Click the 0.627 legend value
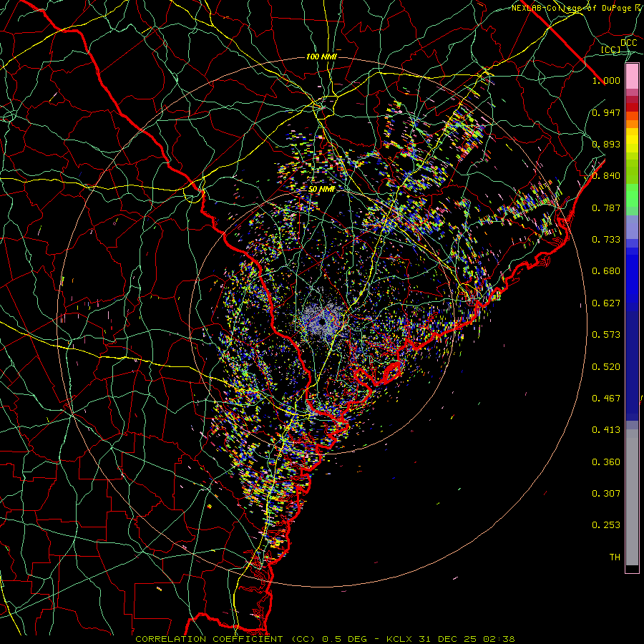The image size is (644, 644). (x=606, y=303)
